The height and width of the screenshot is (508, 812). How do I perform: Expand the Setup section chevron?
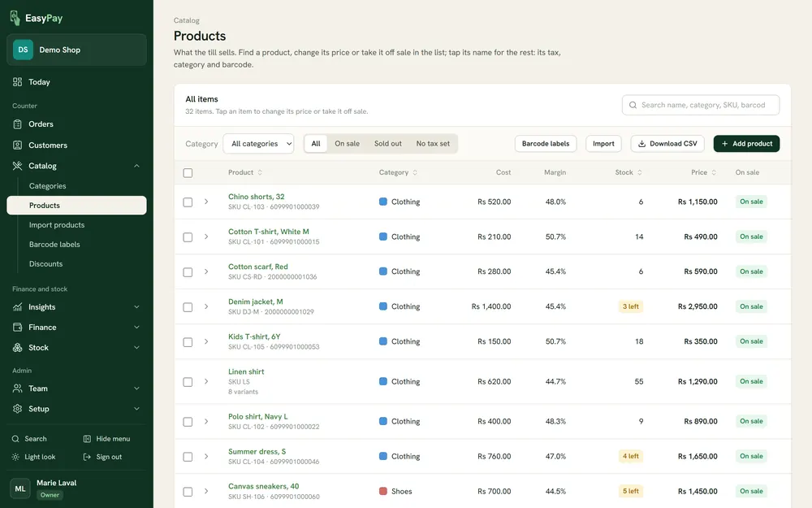tap(136, 409)
